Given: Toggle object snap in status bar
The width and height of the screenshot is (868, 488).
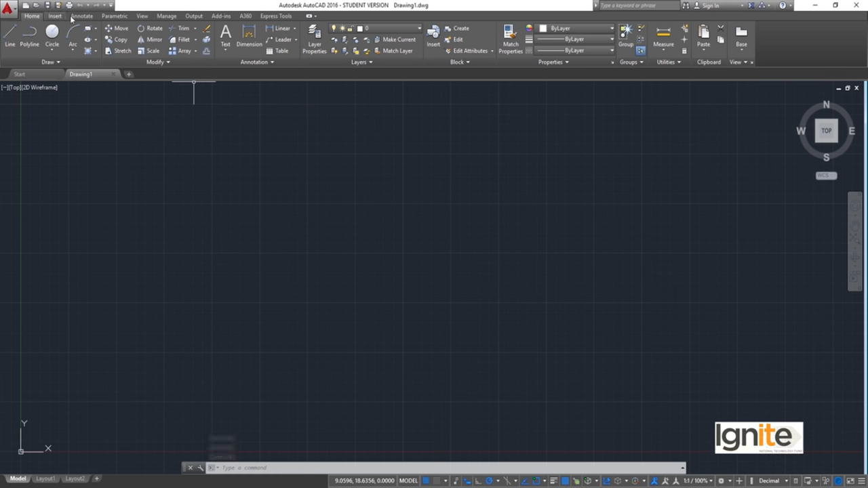Looking at the screenshot, I should [536, 481].
